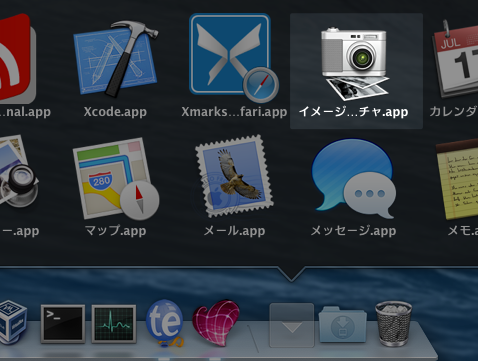The width and height of the screenshot is (478, 361).
Task: Click the Xcode.app label text
Action: [115, 112]
